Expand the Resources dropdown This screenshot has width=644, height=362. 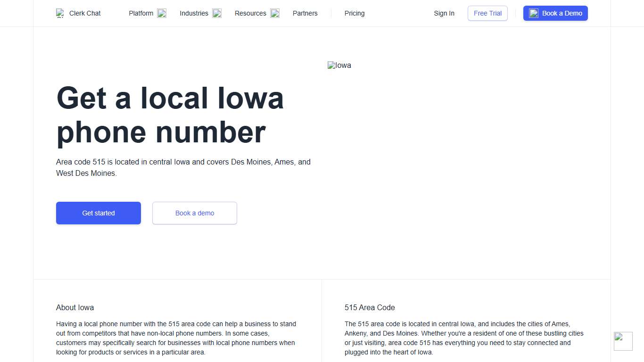tap(250, 13)
